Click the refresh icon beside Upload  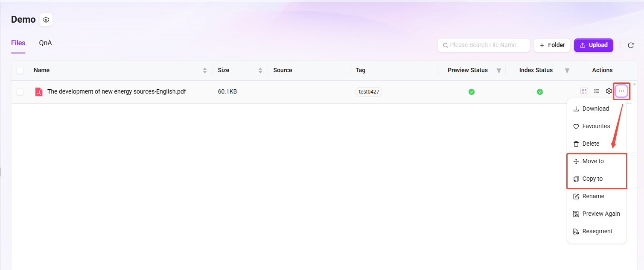(x=630, y=45)
